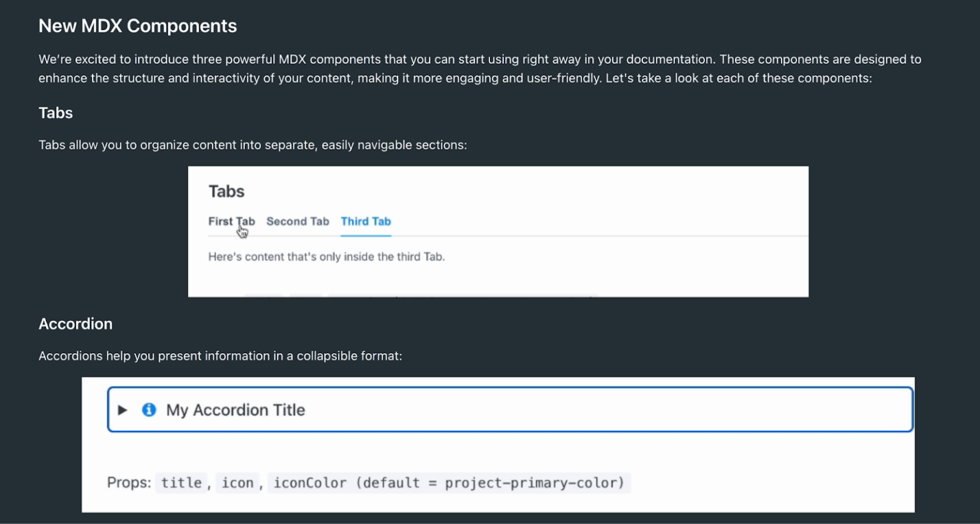Image resolution: width=980 pixels, height=524 pixels.
Task: Click the third tab content text
Action: pyautogui.click(x=327, y=256)
